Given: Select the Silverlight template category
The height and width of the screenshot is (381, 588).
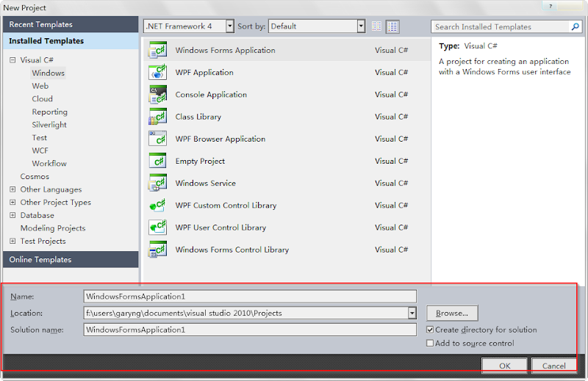Looking at the screenshot, I should (49, 125).
